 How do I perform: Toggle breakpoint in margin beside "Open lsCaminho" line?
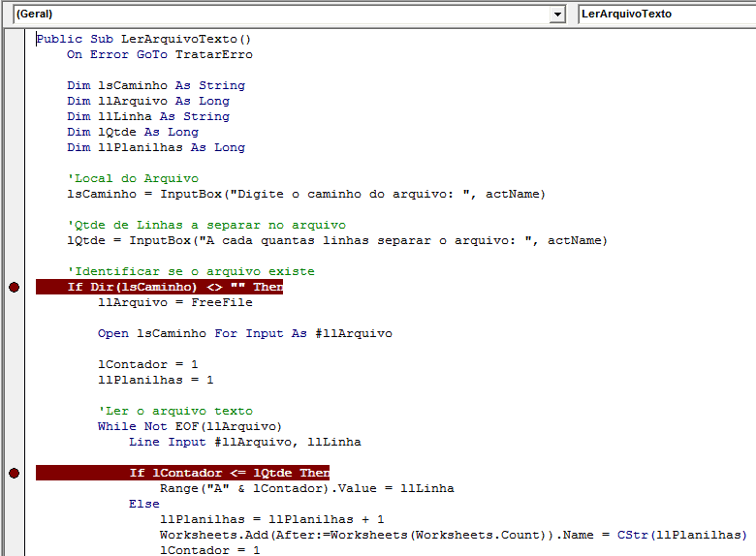(x=14, y=333)
